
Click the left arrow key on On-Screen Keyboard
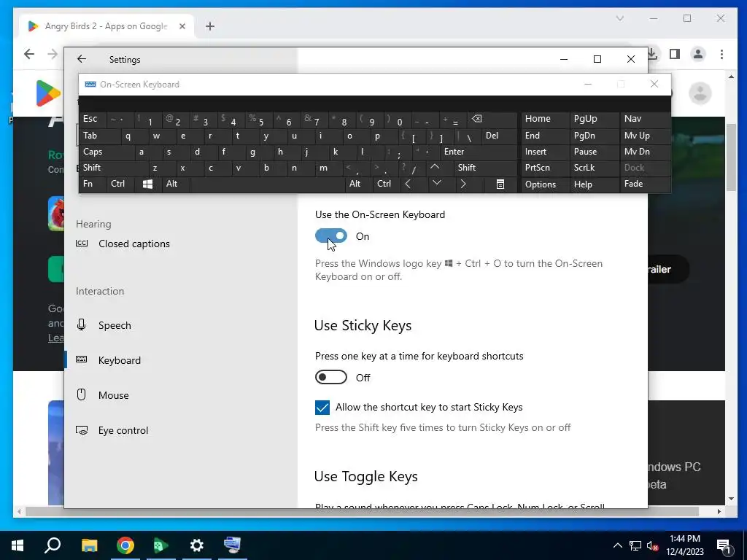click(409, 184)
